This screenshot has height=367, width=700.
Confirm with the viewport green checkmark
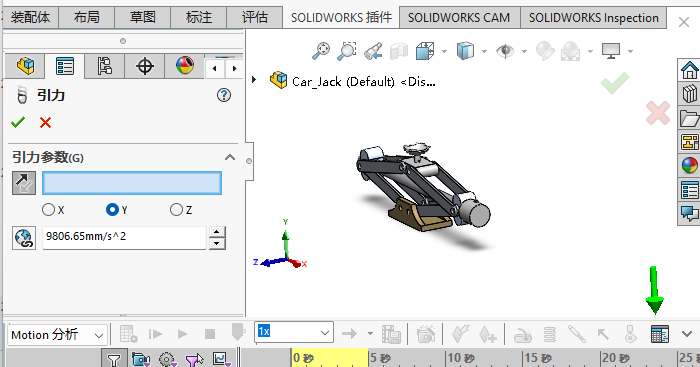(x=615, y=83)
